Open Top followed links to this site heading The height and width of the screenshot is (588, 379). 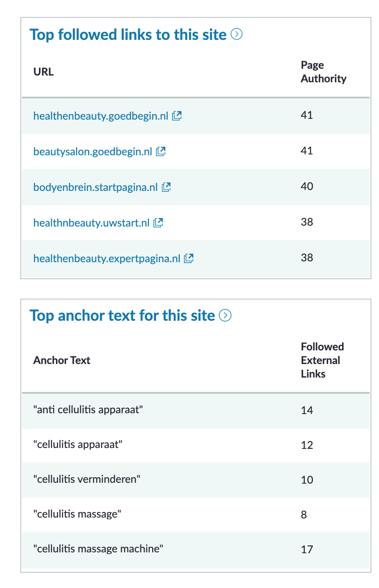pos(128,34)
